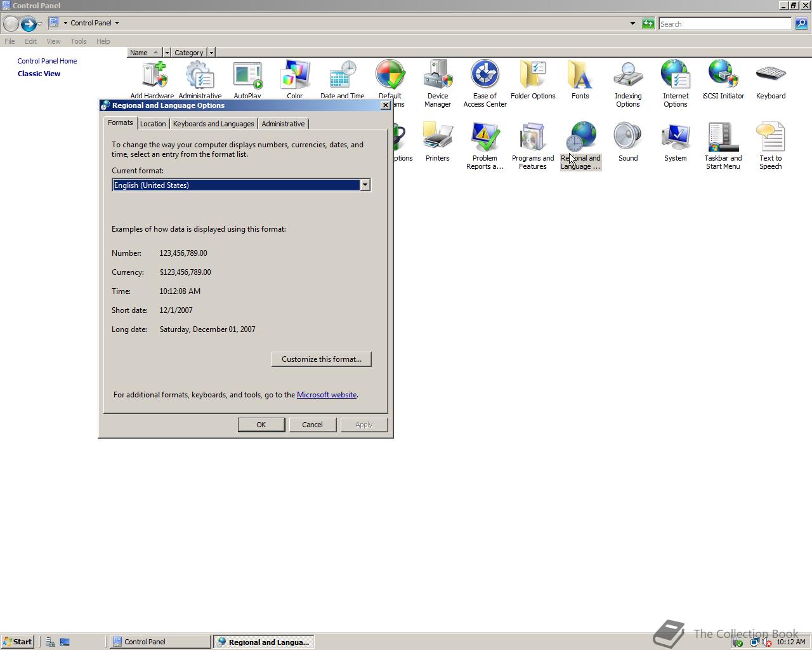Open Taskbar and Start Menu icon

pos(723,146)
